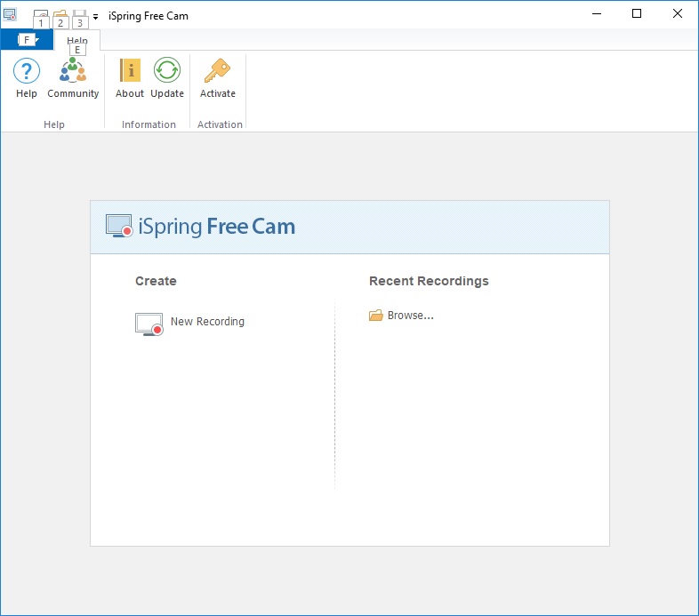Click the Help question mark icon

click(27, 71)
